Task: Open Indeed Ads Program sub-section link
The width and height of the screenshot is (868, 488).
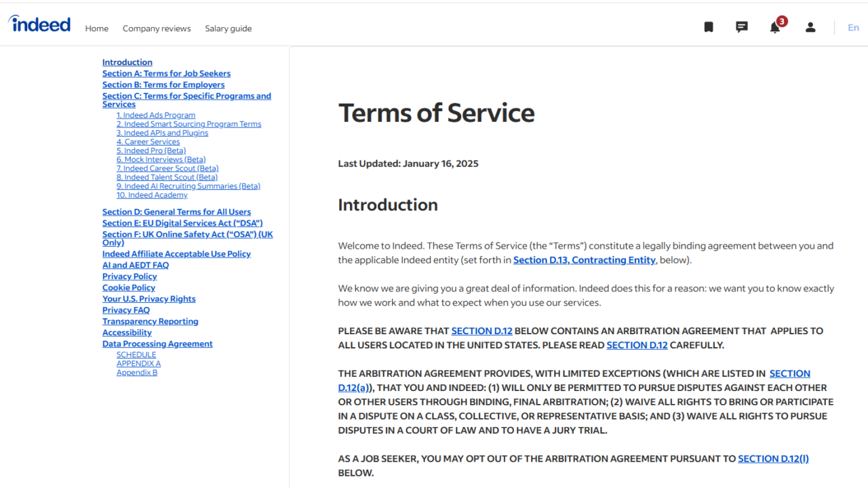Action: click(x=155, y=115)
